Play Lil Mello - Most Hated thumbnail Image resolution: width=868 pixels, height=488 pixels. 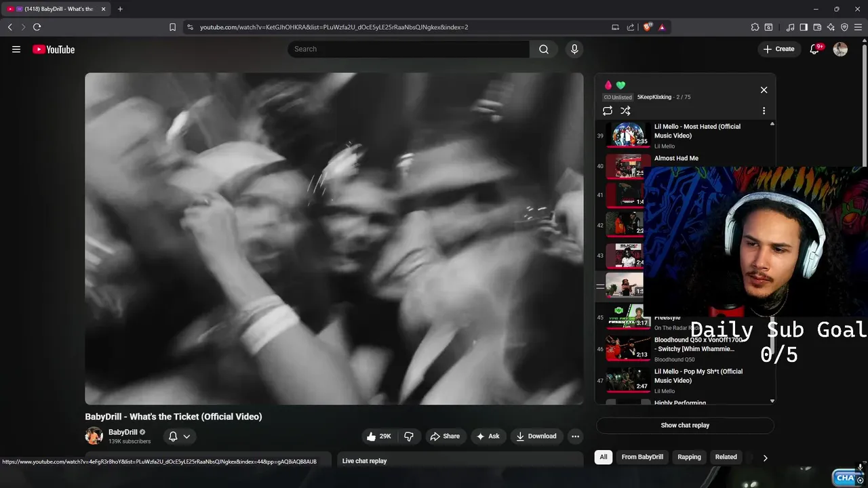(x=628, y=135)
